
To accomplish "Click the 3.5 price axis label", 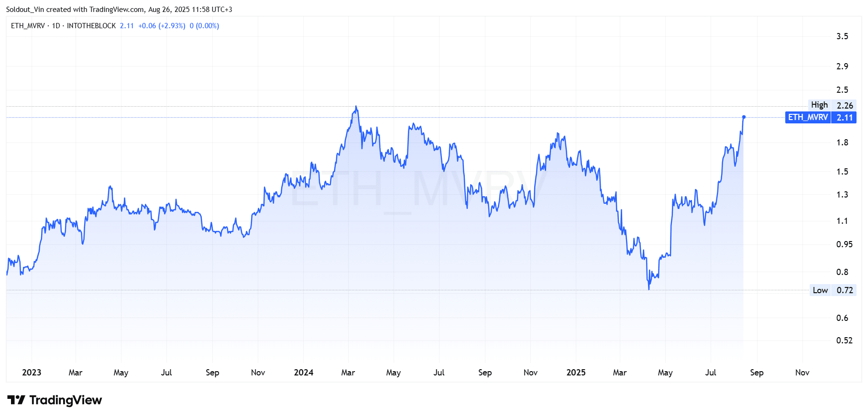I will (x=842, y=36).
